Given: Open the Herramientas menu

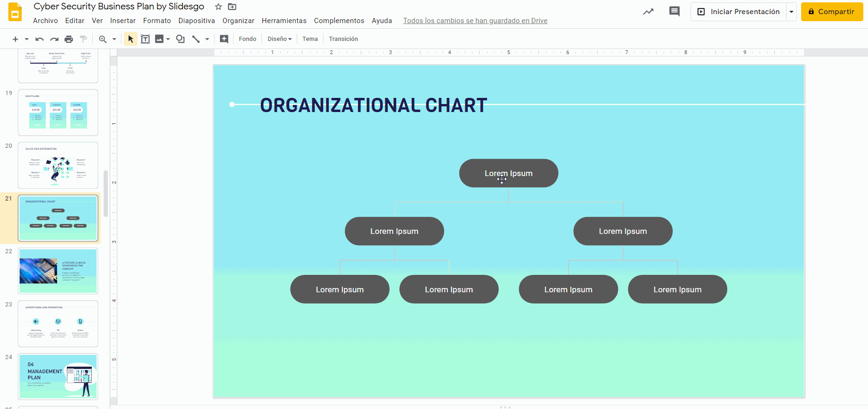Looking at the screenshot, I should [x=284, y=21].
